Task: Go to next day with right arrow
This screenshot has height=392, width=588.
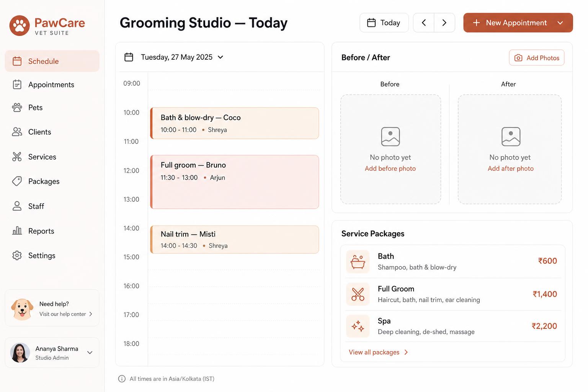Action: point(444,23)
